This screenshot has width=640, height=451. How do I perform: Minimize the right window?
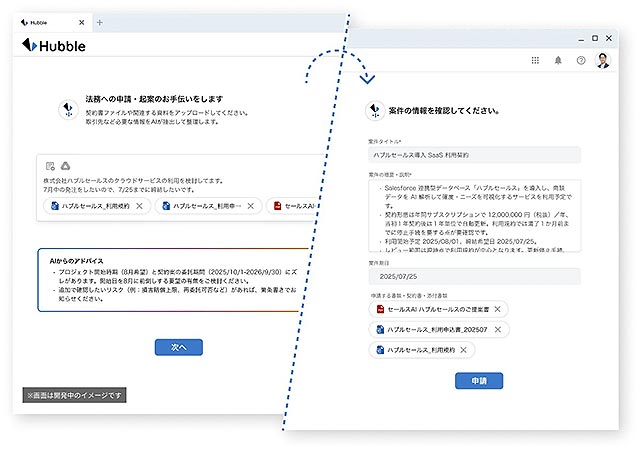581,39
